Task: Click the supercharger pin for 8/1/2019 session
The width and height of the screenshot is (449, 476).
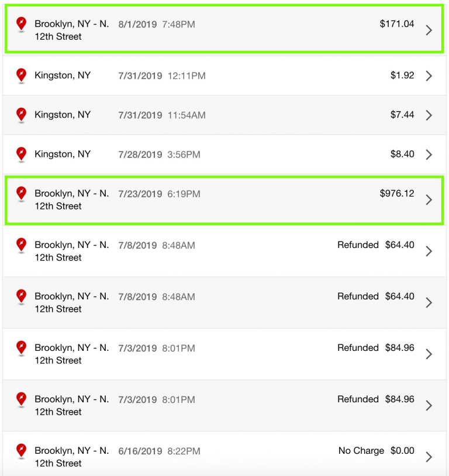Action: pos(21,24)
